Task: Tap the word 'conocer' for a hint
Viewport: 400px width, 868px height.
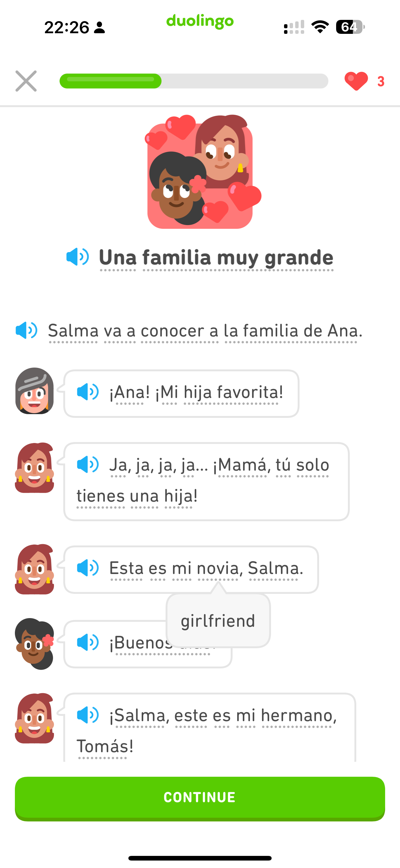Action: point(172,331)
